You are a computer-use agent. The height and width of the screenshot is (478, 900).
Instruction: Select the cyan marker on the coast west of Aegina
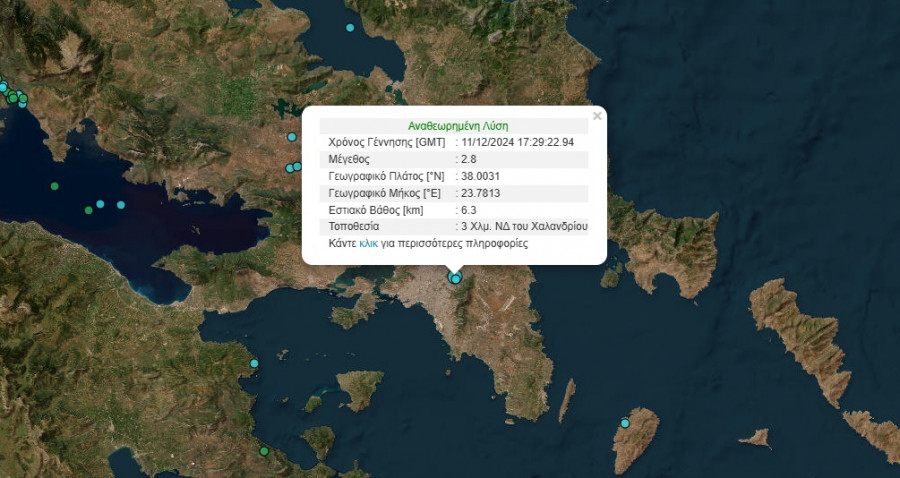254,362
